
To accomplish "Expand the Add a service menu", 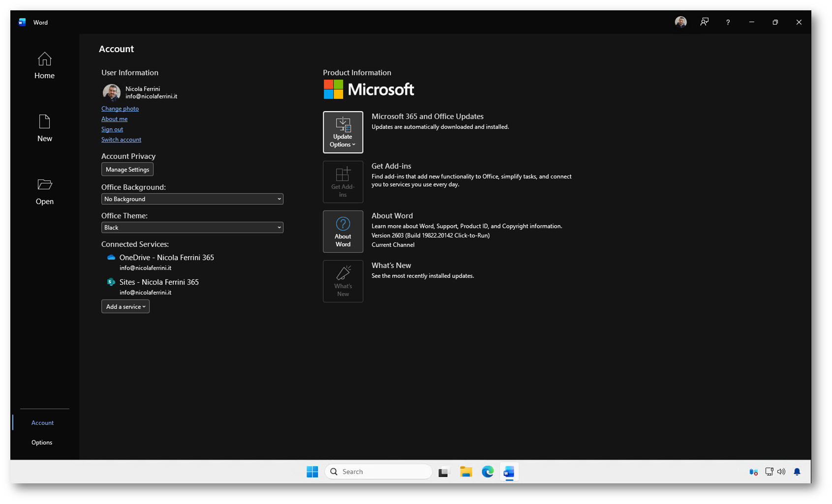I will (x=125, y=307).
